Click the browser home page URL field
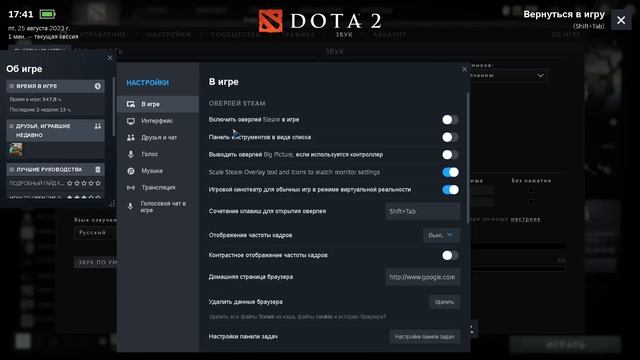The height and width of the screenshot is (360, 640). pos(422,277)
